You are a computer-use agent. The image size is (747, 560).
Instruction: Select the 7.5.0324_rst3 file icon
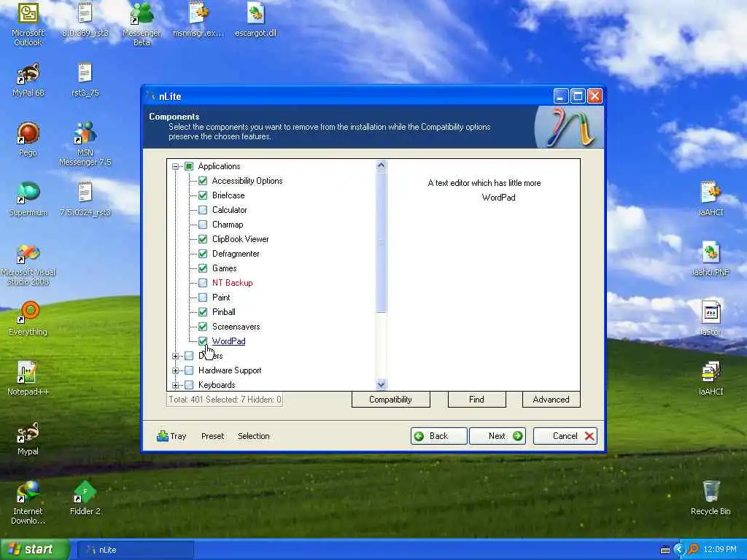point(85,200)
